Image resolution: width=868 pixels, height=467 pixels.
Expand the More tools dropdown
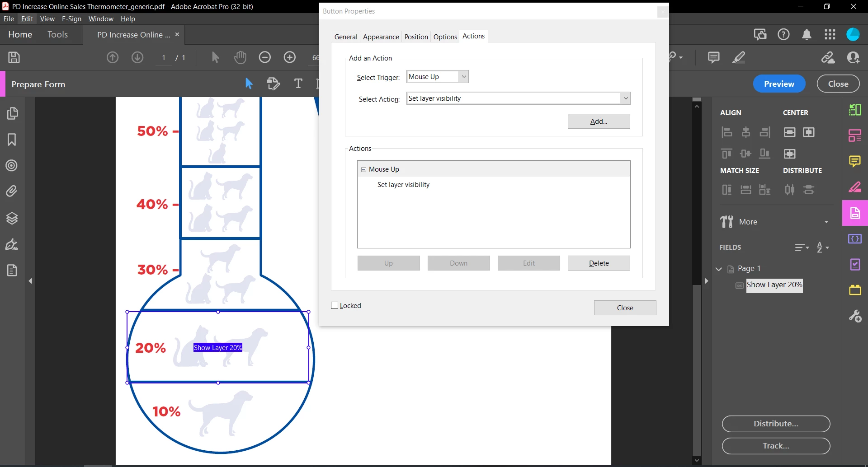pos(826,222)
